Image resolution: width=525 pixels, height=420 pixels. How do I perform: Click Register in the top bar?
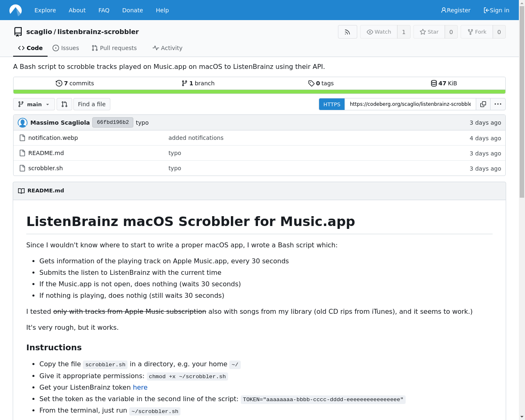tap(456, 10)
